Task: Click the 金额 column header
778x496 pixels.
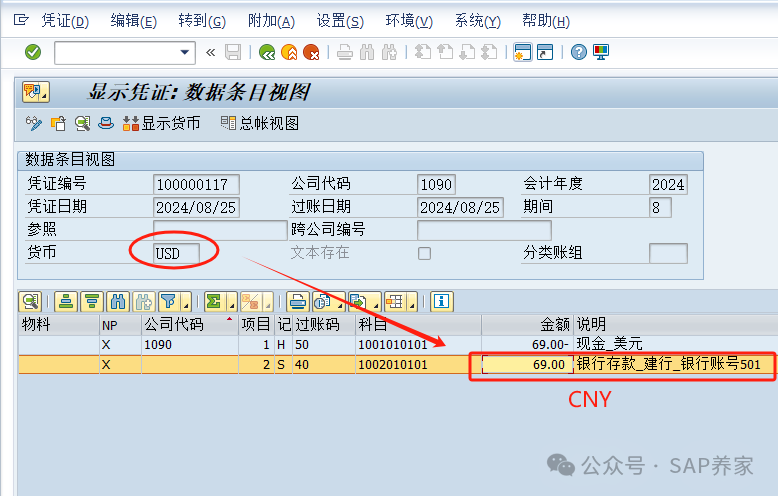Action: click(527, 325)
